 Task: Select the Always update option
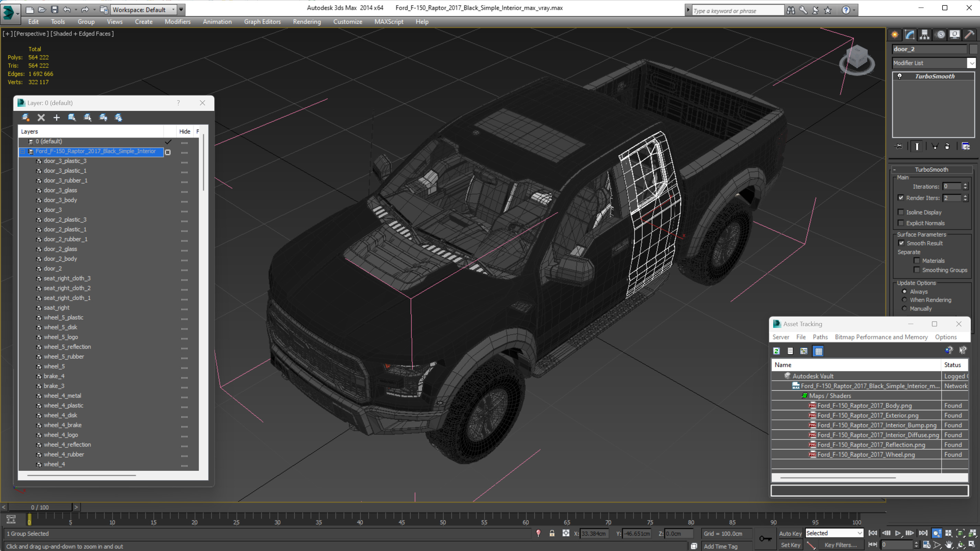pos(904,291)
